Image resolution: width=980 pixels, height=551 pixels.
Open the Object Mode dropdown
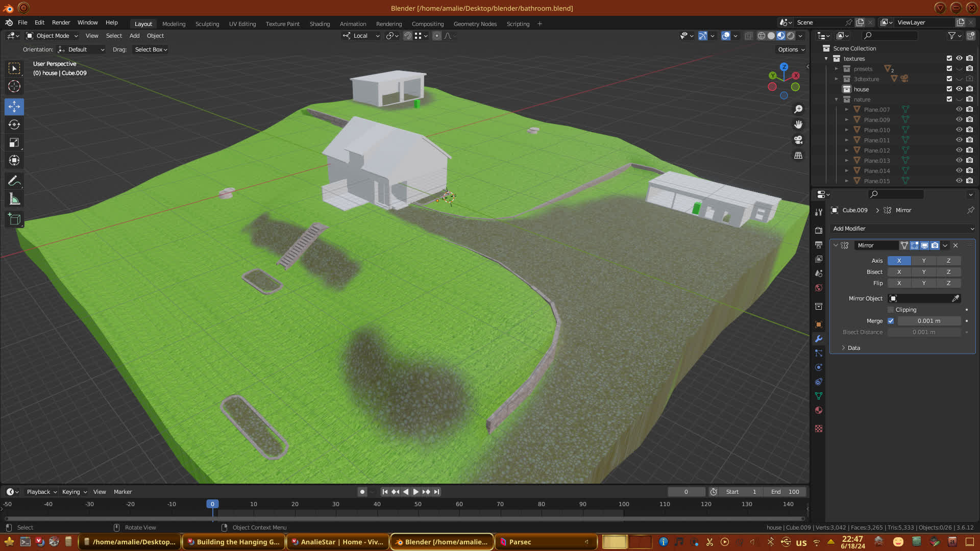(52, 36)
